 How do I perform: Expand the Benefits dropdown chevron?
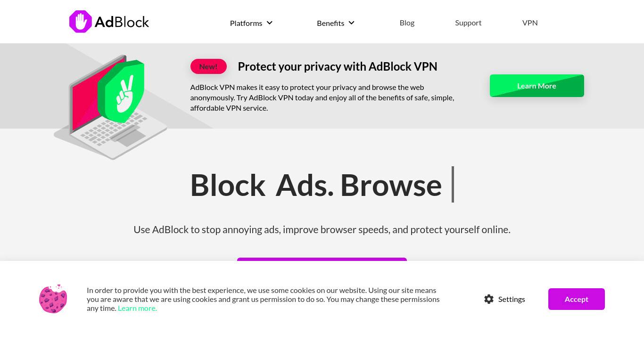351,23
